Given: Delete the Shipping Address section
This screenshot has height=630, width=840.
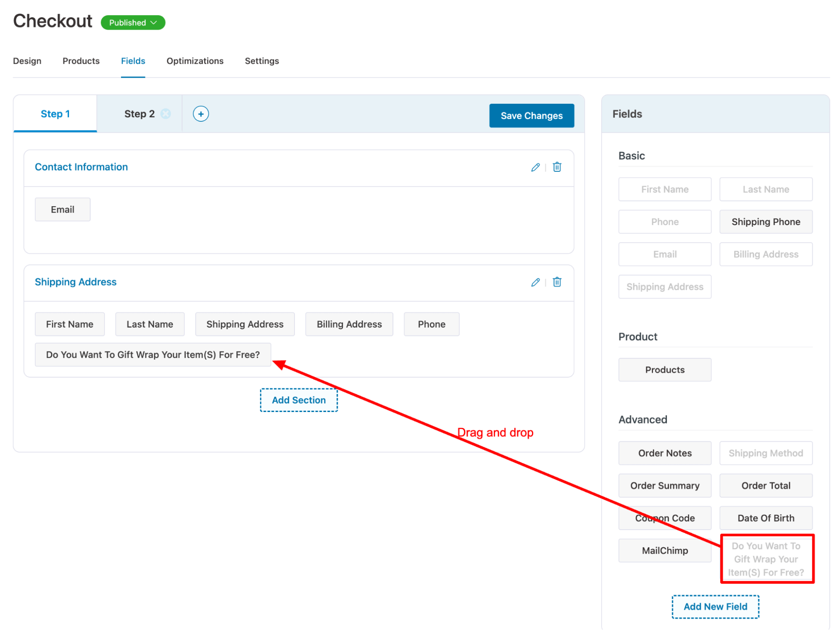Looking at the screenshot, I should tap(557, 282).
